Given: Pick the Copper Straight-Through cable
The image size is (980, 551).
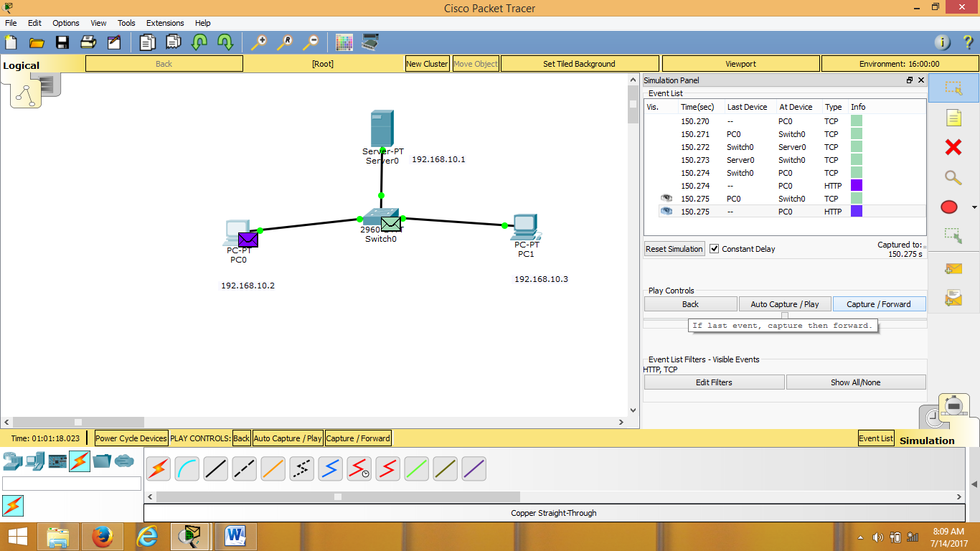Looking at the screenshot, I should [215, 468].
